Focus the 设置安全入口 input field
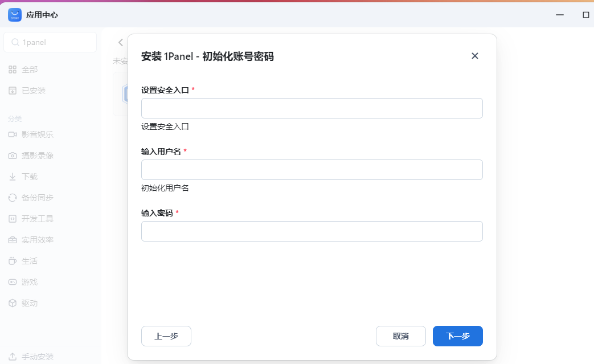The image size is (594, 364). click(312, 108)
